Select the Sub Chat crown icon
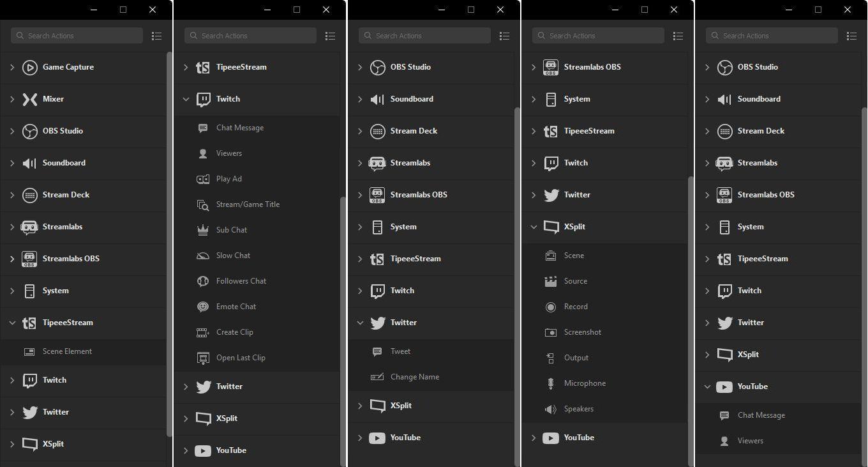Viewport: 868px width, 467px height. (203, 230)
